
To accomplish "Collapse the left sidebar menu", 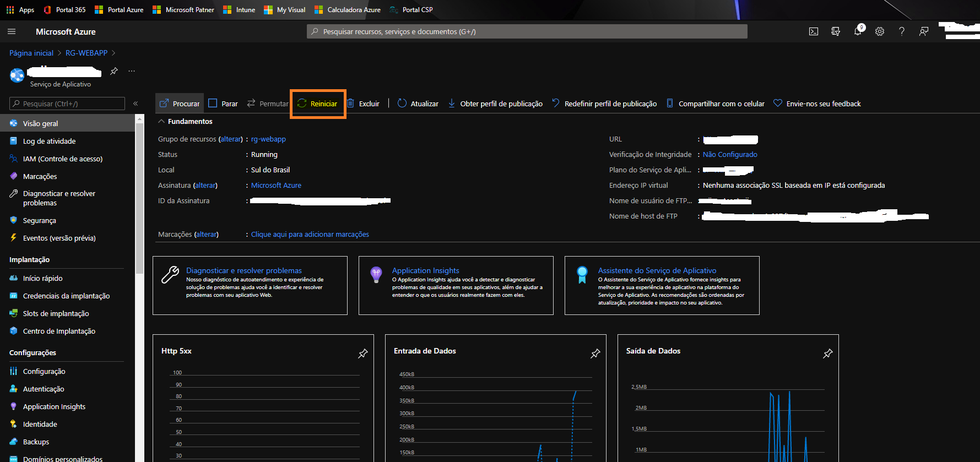I will pos(136,104).
